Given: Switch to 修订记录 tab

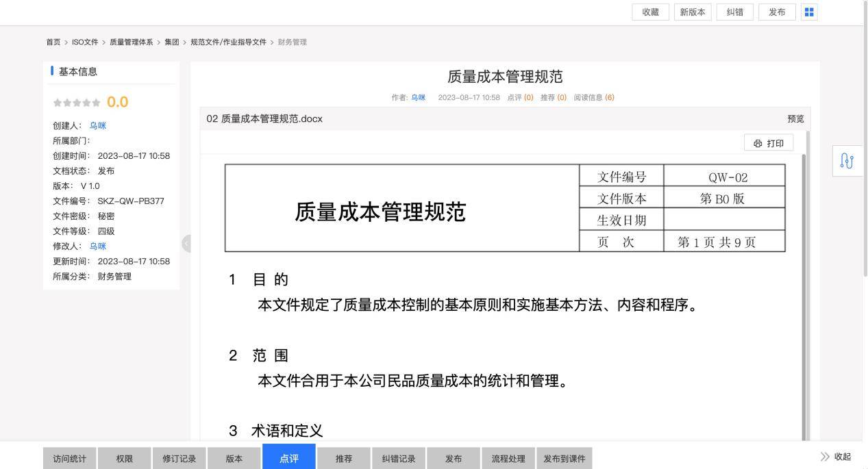Looking at the screenshot, I should (x=179, y=458).
